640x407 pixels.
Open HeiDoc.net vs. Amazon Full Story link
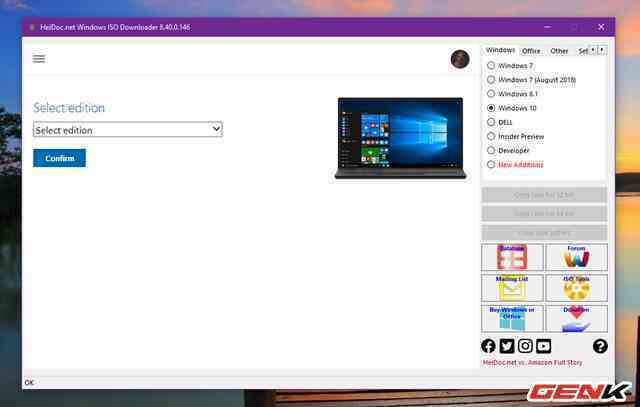(532, 363)
